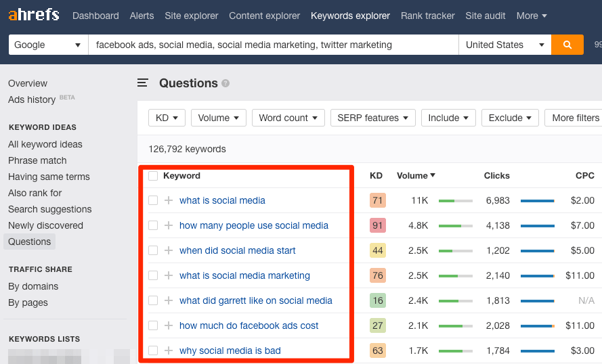Open the Include filter dropdown

coord(448,118)
